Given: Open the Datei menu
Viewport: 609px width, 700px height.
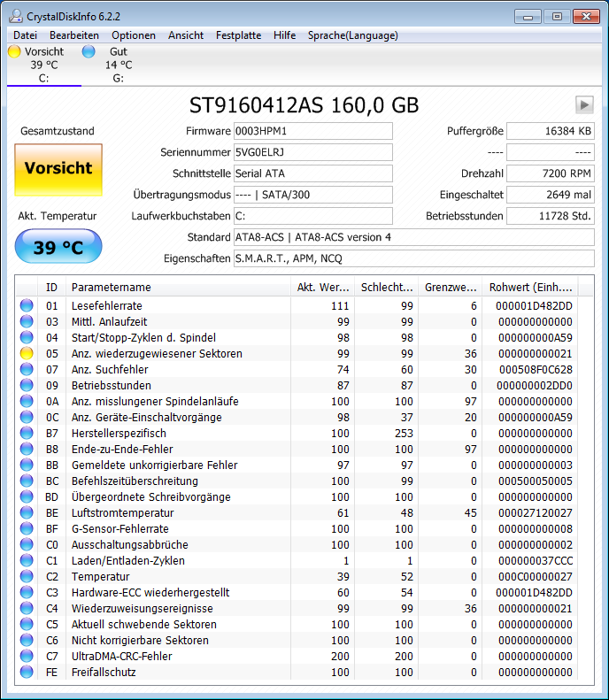Looking at the screenshot, I should (x=25, y=35).
